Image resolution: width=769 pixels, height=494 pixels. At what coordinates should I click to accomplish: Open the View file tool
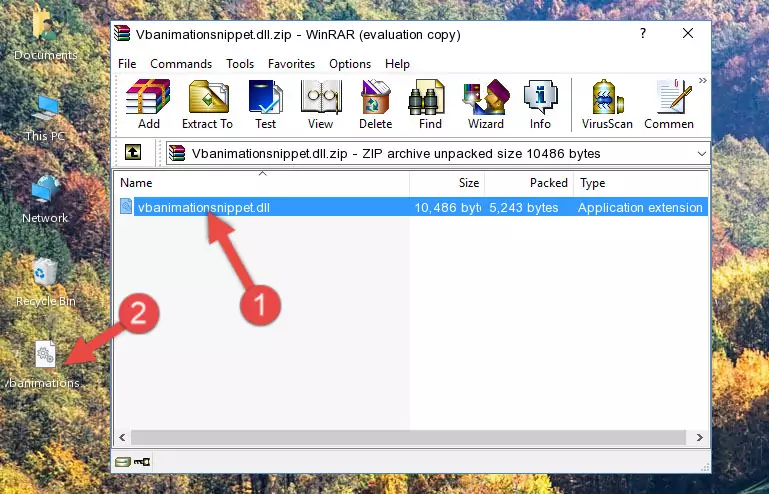click(321, 104)
